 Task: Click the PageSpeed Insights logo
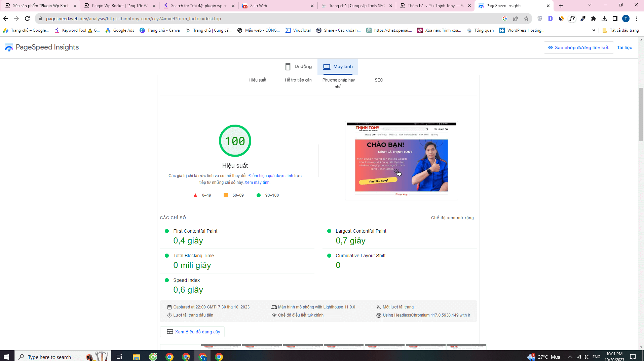[42, 47]
